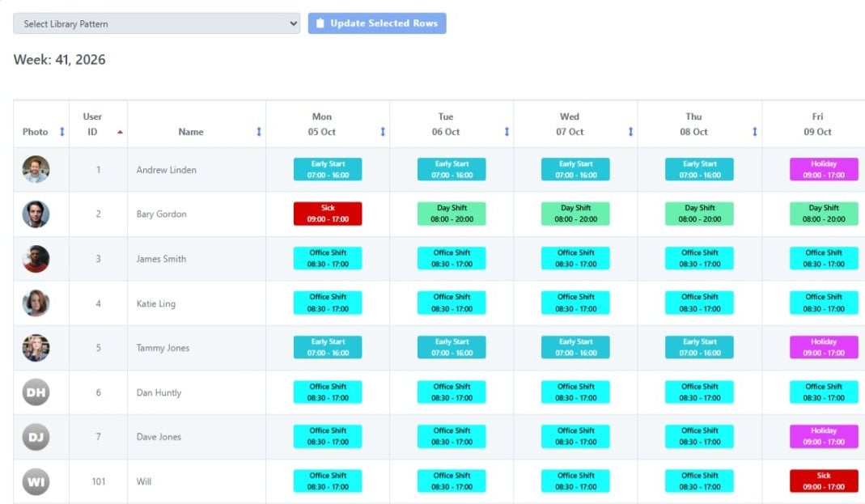Open Dave Jones's Friday Holiday shift
865x504 pixels.
click(824, 436)
